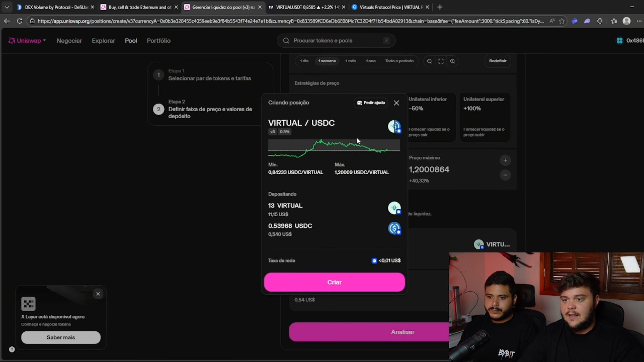Close the Virtuals Protocol Price tab
The height and width of the screenshot is (362, 644).
(427, 7)
